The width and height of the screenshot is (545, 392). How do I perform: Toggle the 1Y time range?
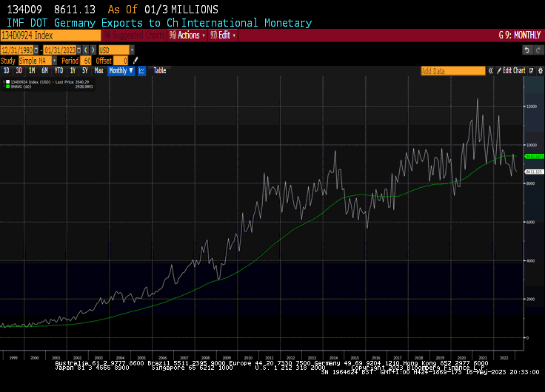(x=73, y=71)
